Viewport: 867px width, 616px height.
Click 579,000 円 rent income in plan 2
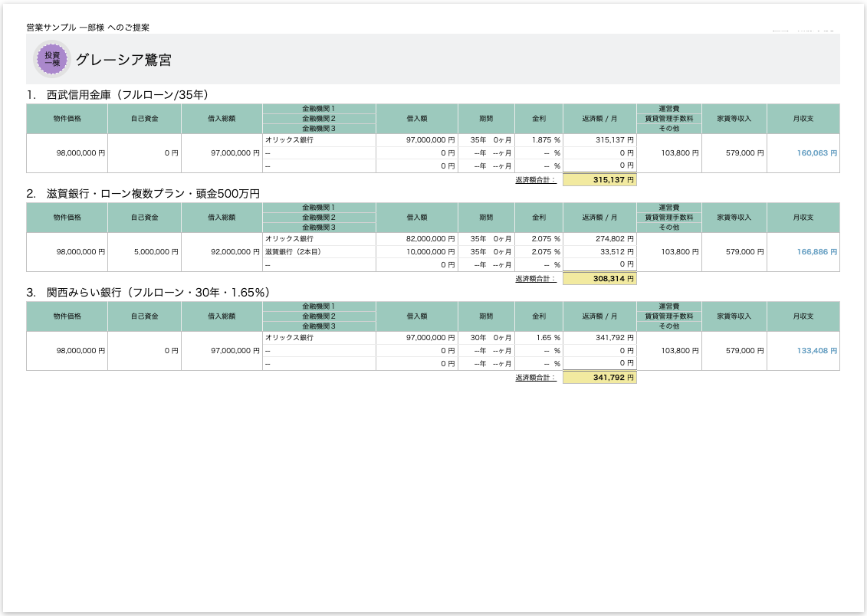pos(734,252)
